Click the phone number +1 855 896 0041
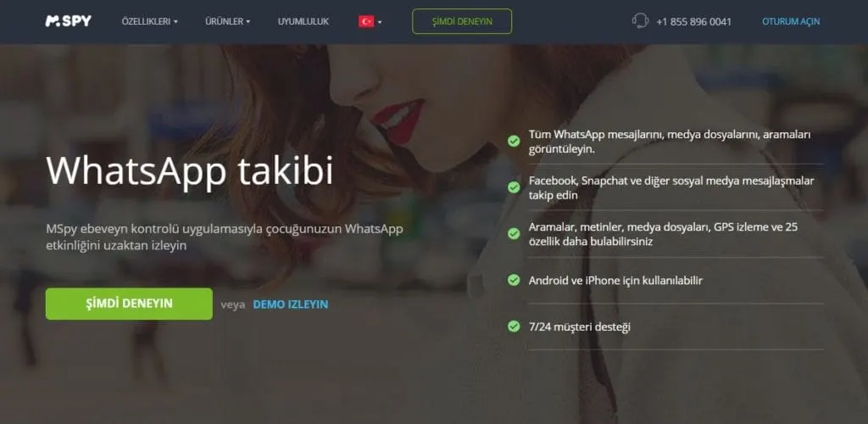Image resolution: width=868 pixels, height=424 pixels. [x=693, y=21]
